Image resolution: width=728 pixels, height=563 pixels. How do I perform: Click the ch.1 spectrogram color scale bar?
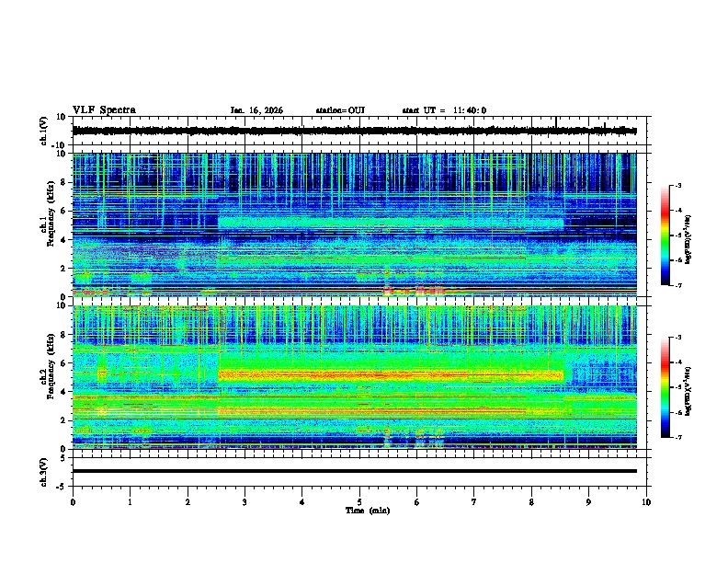(665, 236)
